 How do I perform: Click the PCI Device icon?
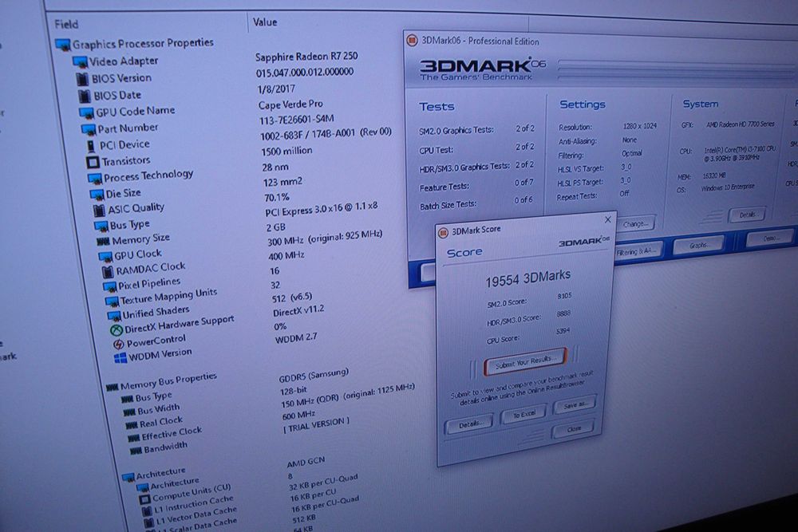click(91, 147)
